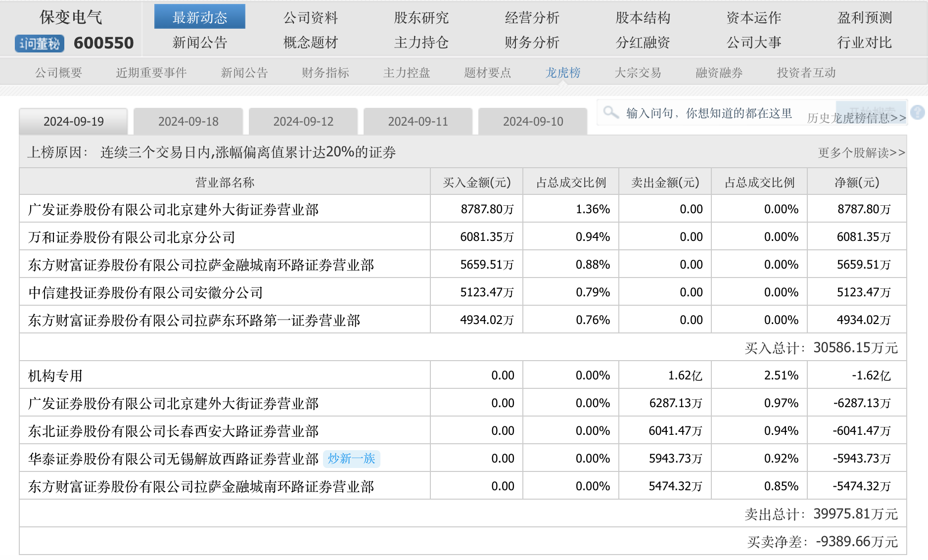This screenshot has height=560, width=928.
Task: Click the 炒新一族 tag
Action: click(351, 459)
